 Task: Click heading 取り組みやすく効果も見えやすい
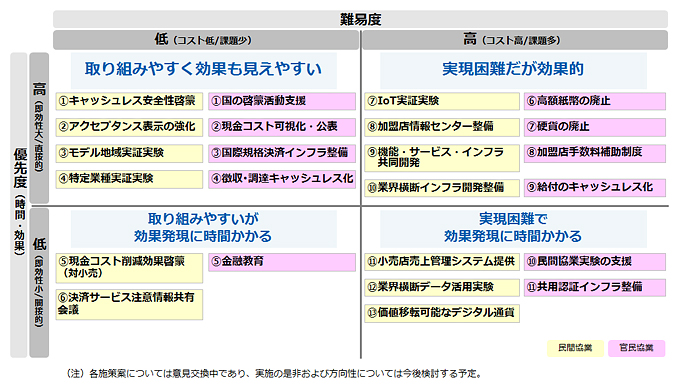click(x=203, y=70)
